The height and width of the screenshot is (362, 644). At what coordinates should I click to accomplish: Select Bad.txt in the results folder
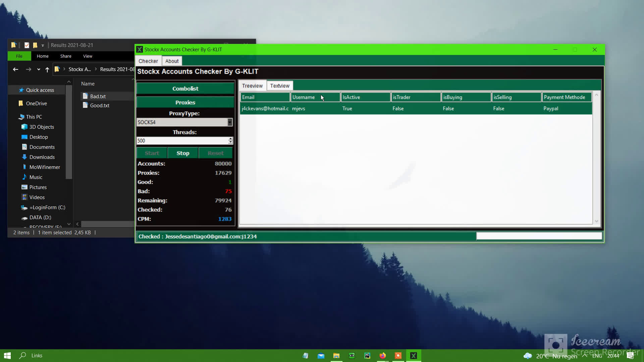coord(98,96)
